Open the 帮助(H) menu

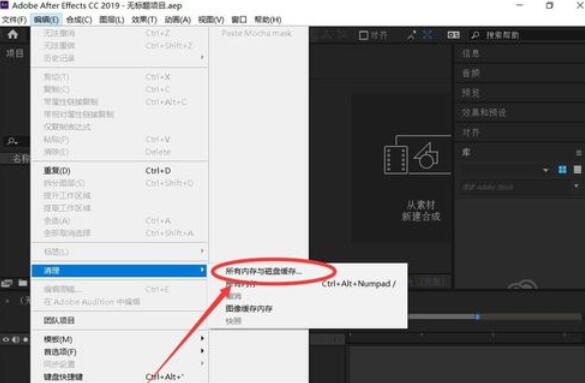(268, 20)
